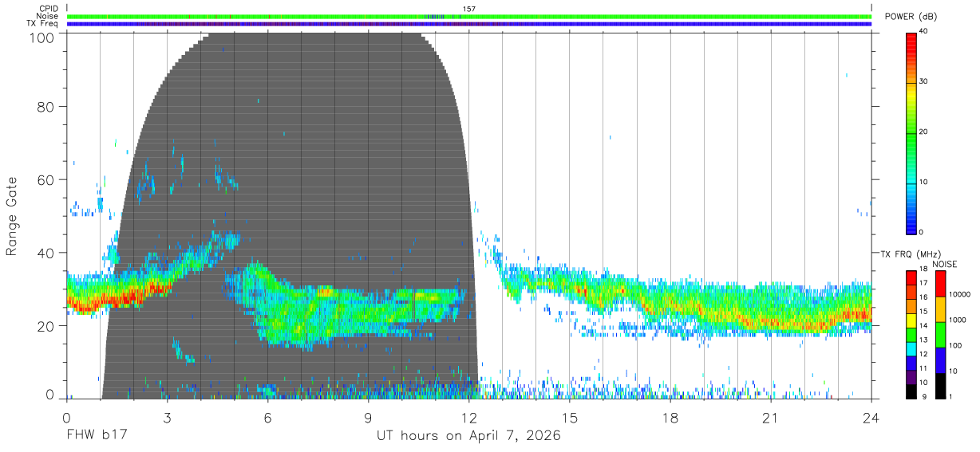Click the x-axis tick label 9
Viewport: 980px width, 452px height.
coord(368,418)
